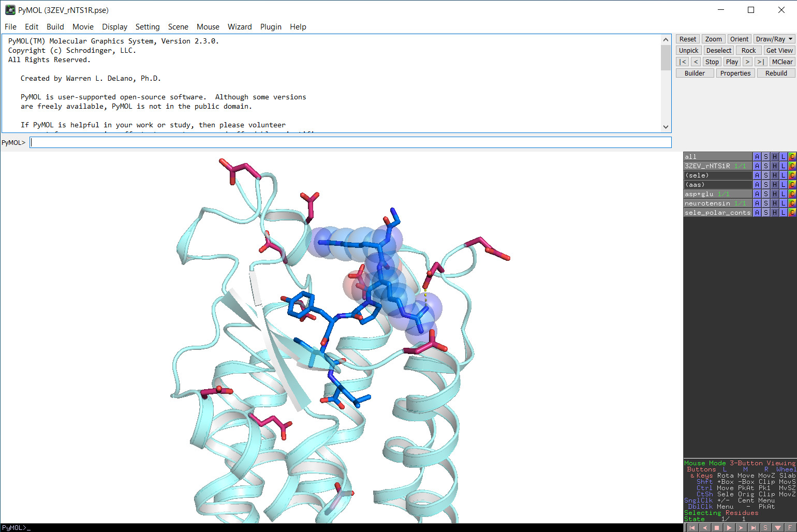Toggle the sequence viewer S icon at bottom
797x532 pixels.
click(x=765, y=528)
